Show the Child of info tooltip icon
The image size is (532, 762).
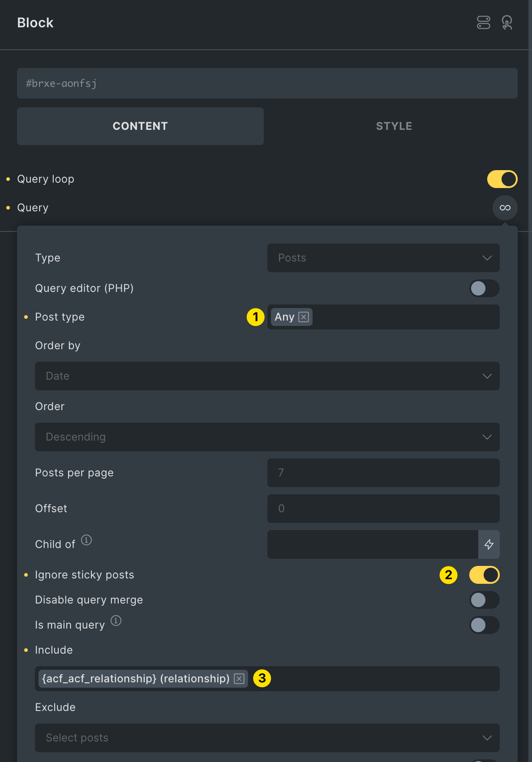(86, 540)
